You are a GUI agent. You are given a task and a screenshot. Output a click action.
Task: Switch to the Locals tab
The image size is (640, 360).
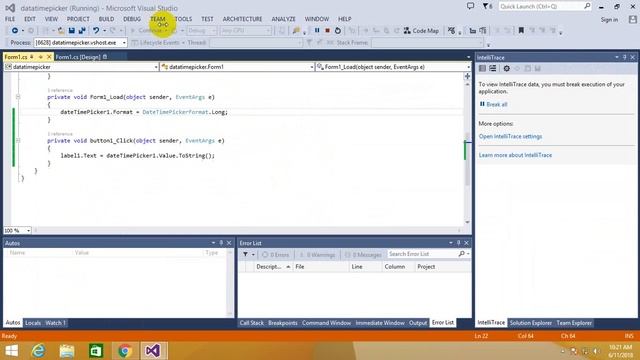click(x=33, y=323)
